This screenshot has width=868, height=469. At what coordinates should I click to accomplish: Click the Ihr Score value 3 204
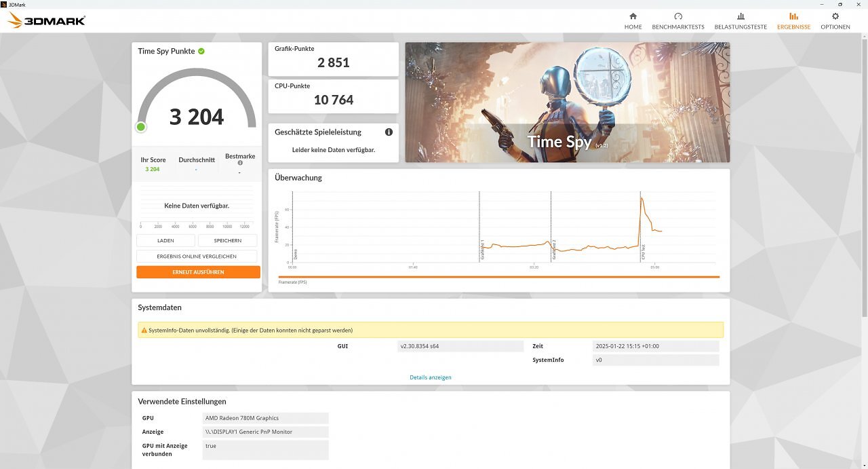pos(153,169)
